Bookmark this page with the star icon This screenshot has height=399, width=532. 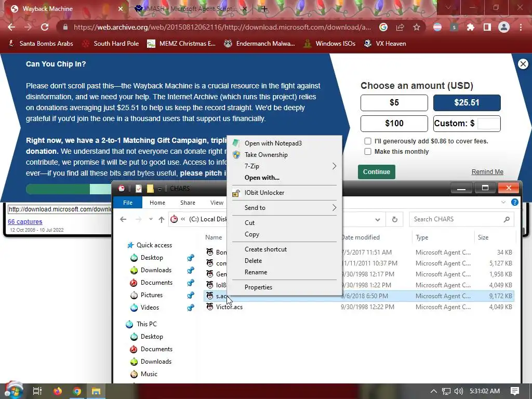417,27
